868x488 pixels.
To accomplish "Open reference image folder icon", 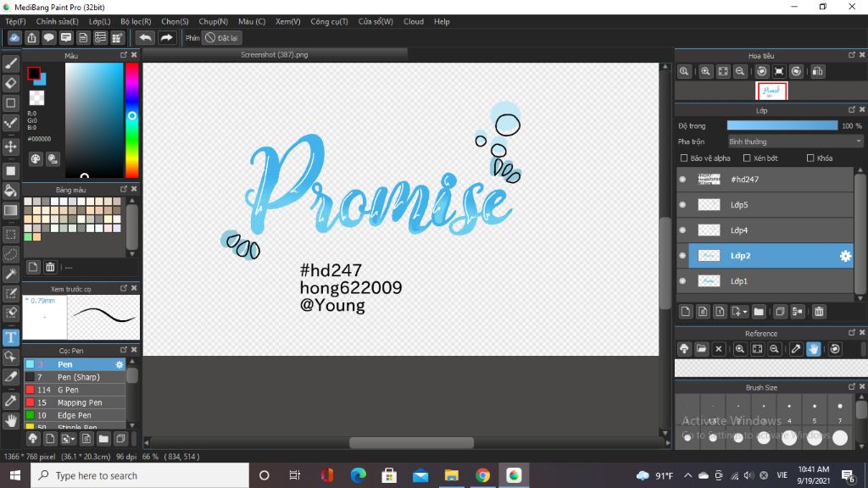I will (x=701, y=348).
